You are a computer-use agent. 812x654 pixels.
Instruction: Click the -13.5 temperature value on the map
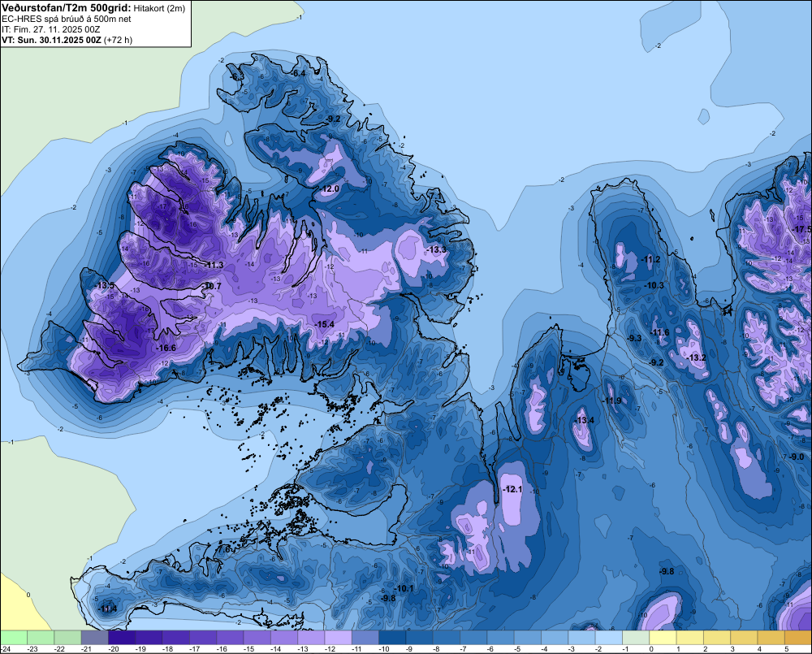[x=105, y=285]
